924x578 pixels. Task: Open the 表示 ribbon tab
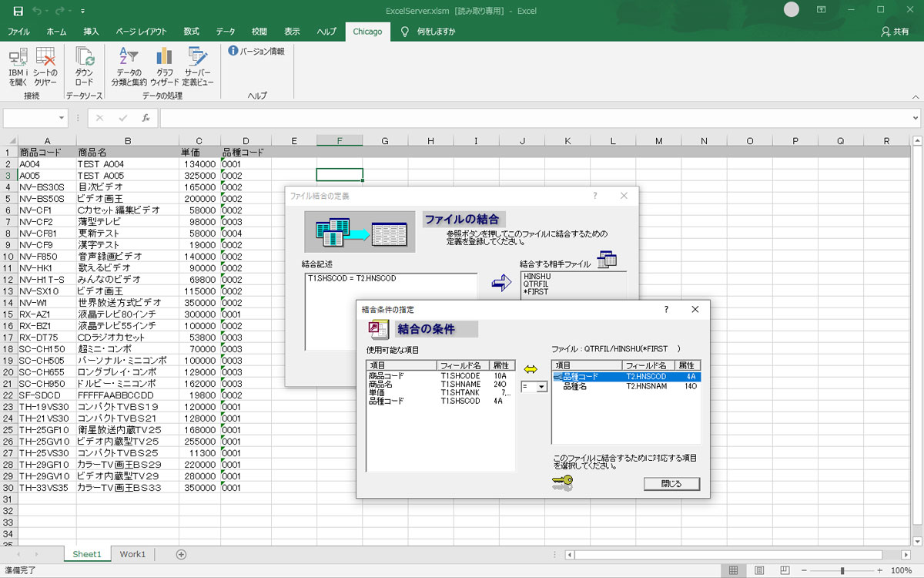(x=292, y=32)
